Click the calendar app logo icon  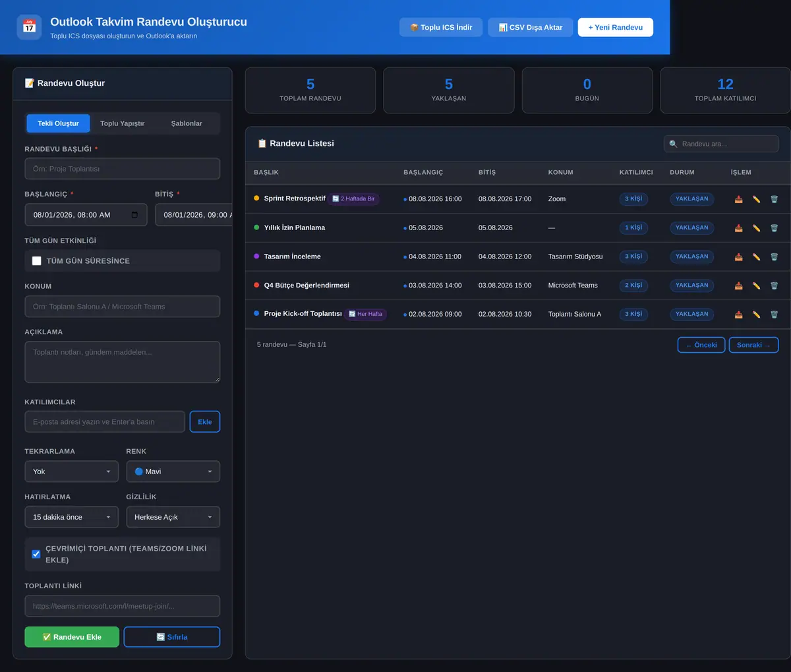coord(29,27)
